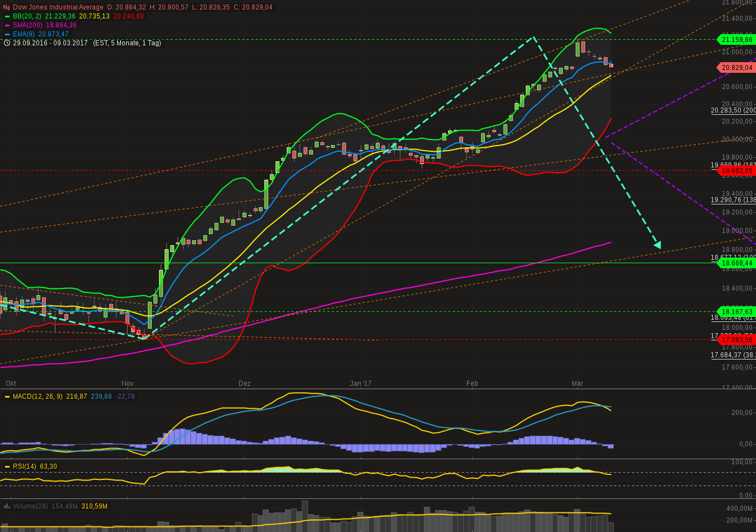Click the 18.400,00 price axis label
756x532 pixels.
(x=738, y=288)
